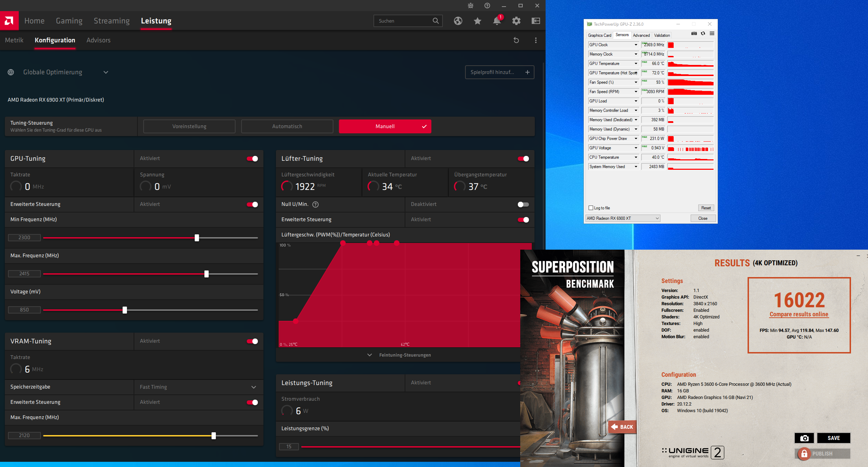
Task: Open the web browser globe icon
Action: click(x=458, y=21)
